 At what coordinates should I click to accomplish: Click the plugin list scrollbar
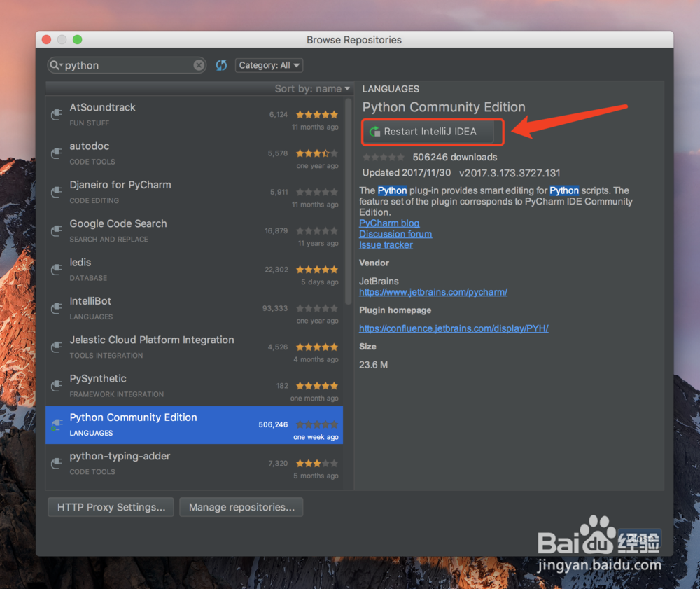pyautogui.click(x=349, y=201)
